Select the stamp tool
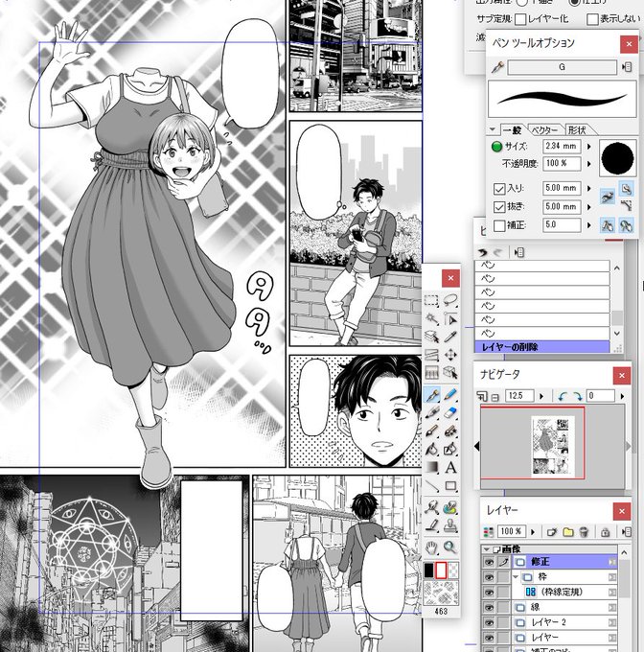This screenshot has width=644, height=652. (x=450, y=526)
